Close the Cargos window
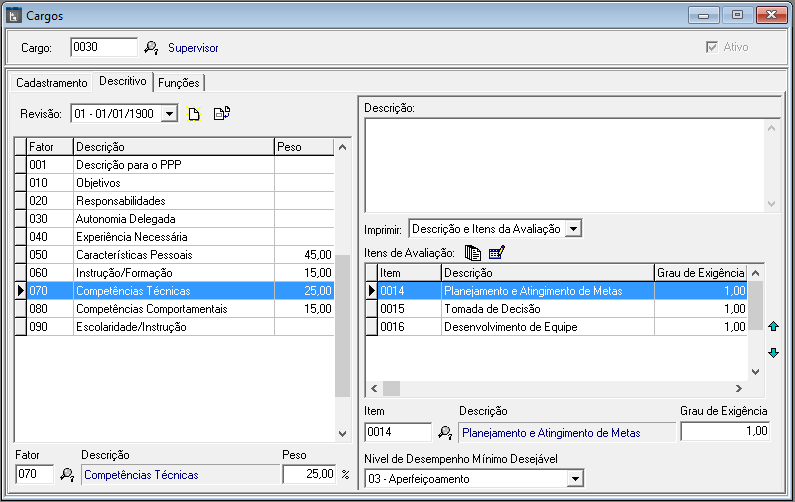 point(771,15)
